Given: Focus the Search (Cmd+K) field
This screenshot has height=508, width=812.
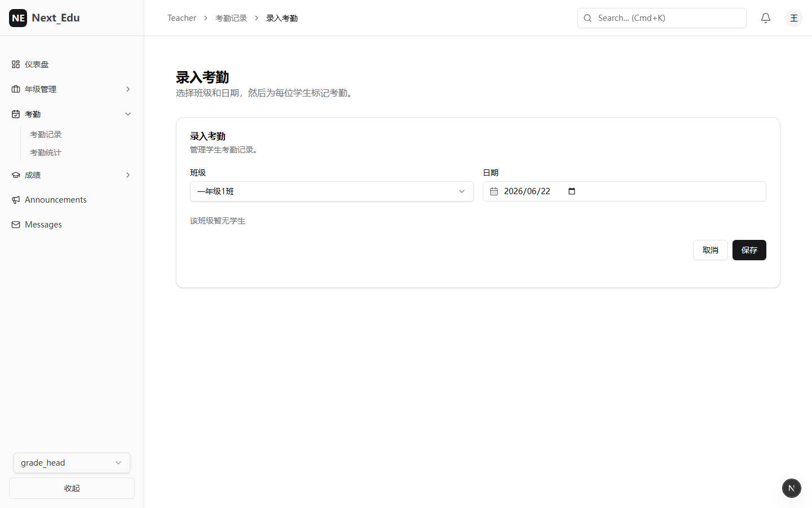Looking at the screenshot, I should pos(662,18).
